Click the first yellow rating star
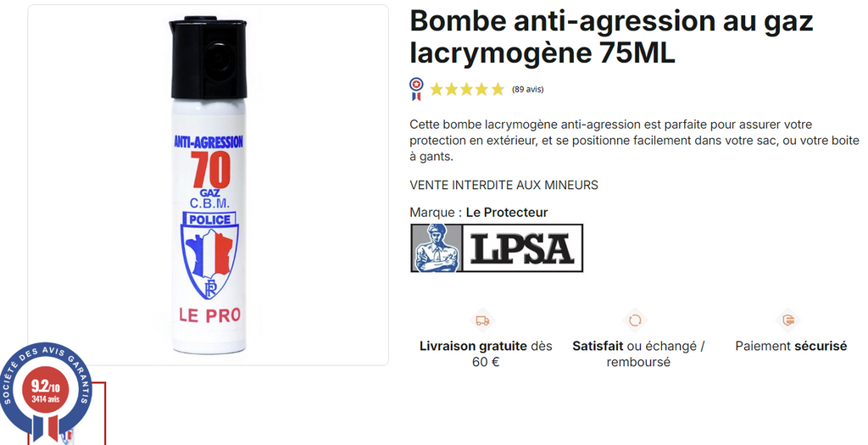This screenshot has height=445, width=868. click(437, 89)
